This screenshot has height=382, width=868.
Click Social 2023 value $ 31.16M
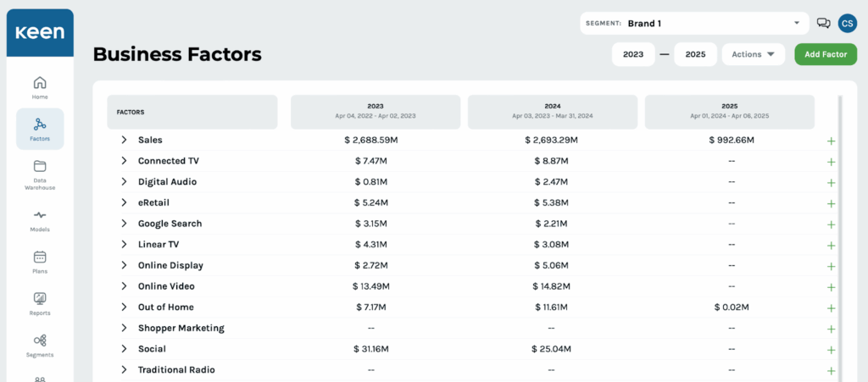coord(371,349)
